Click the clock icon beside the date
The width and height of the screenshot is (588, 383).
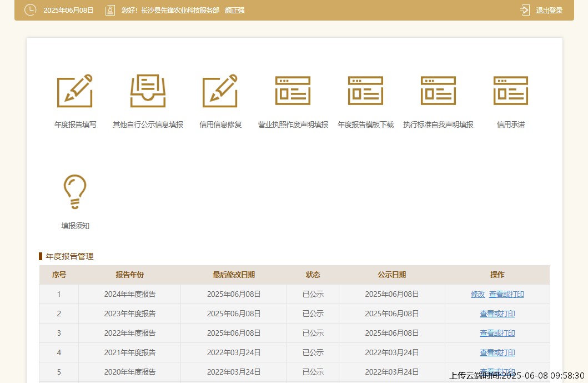coord(31,10)
